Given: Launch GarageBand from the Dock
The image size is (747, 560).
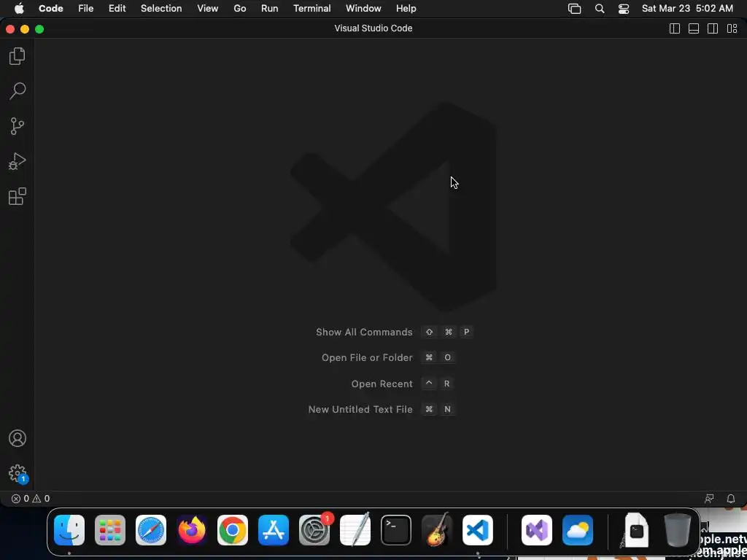Looking at the screenshot, I should click(x=437, y=530).
